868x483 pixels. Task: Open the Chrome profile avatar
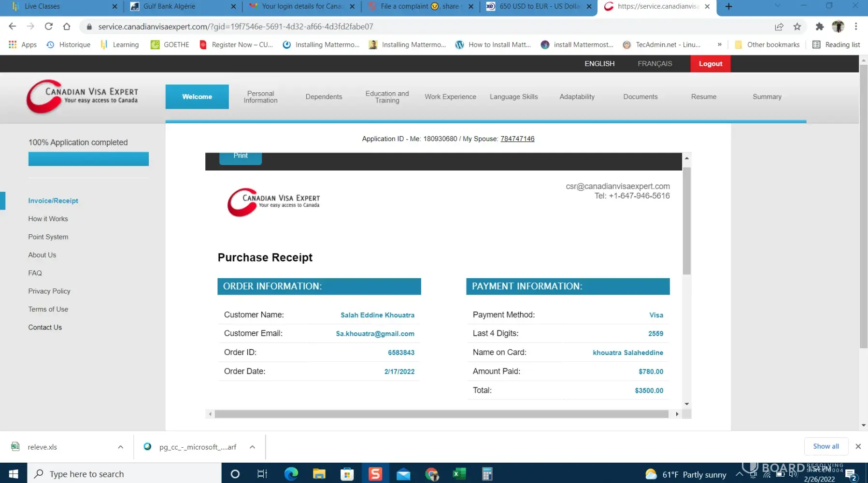click(838, 27)
